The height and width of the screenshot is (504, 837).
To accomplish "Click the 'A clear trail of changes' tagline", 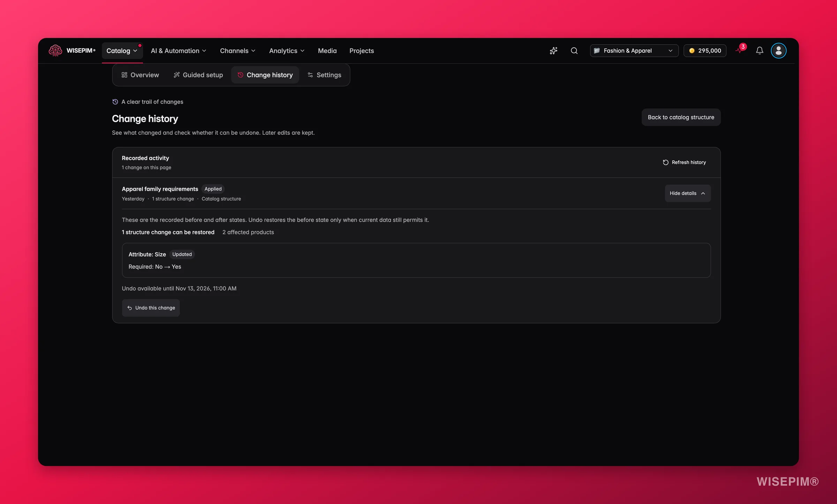I will click(152, 102).
